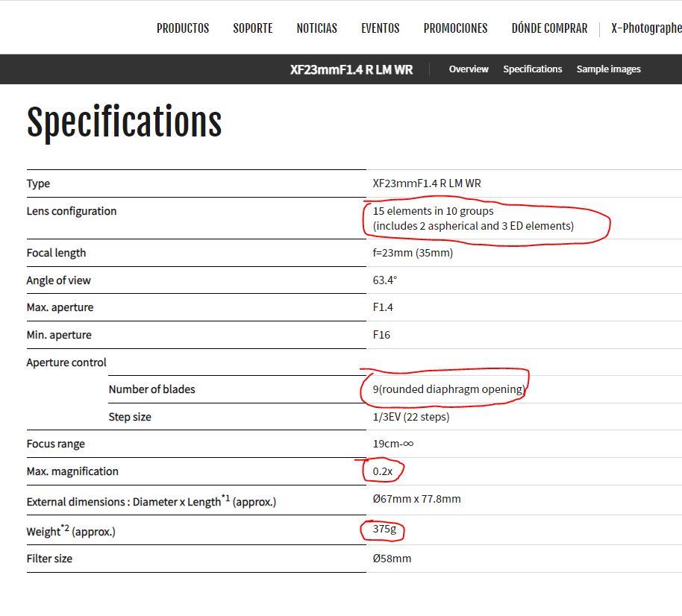Open the SOPORTE menu

click(253, 28)
